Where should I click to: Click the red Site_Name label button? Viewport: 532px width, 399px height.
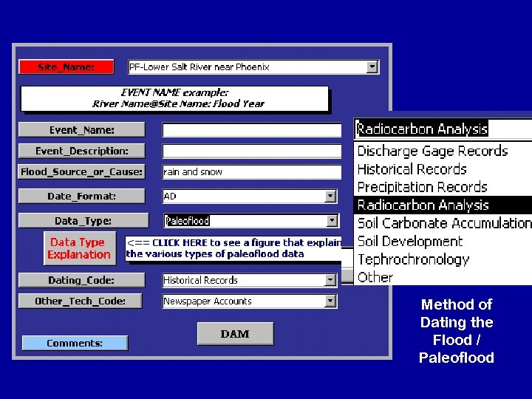[66, 66]
